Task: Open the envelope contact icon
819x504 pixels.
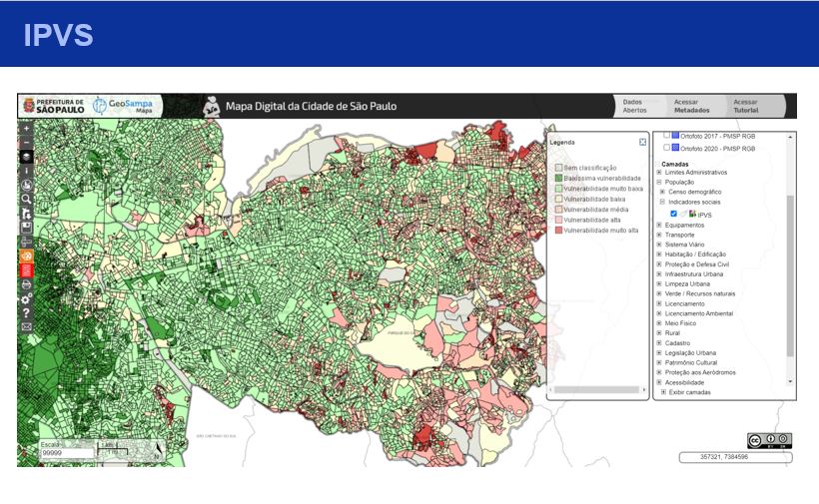Action: click(27, 326)
